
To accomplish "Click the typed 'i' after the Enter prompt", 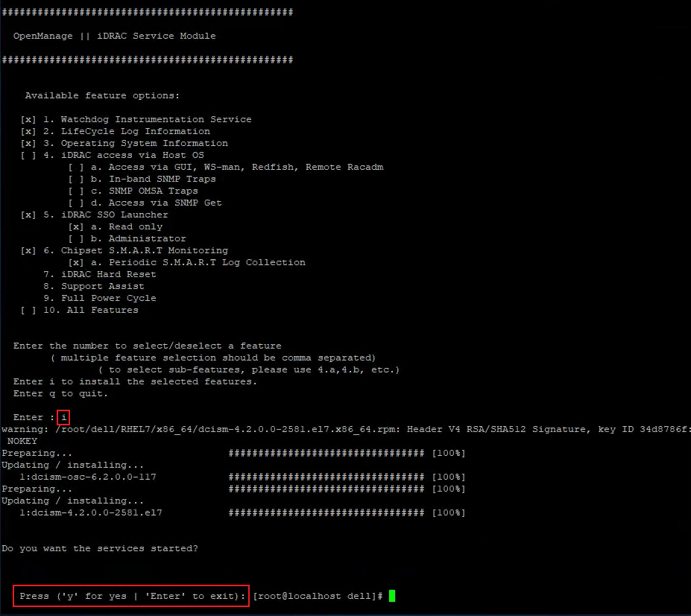I will [63, 417].
